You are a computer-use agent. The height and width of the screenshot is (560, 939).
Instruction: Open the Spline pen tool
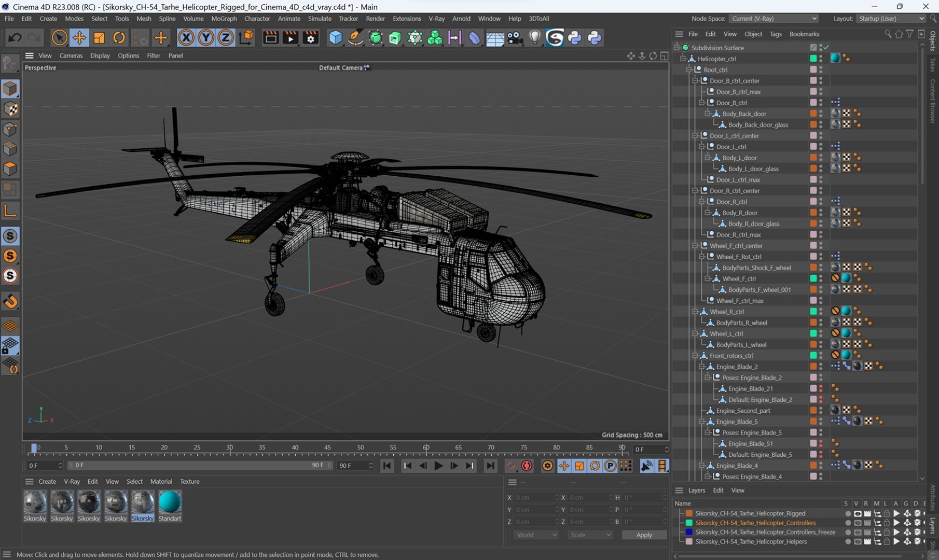(355, 37)
